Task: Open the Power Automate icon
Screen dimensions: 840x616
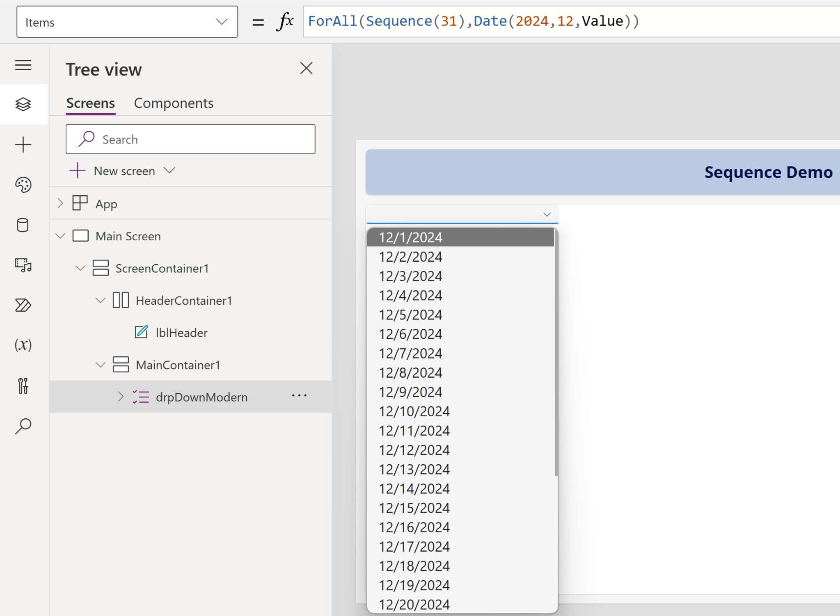Action: [x=23, y=305]
